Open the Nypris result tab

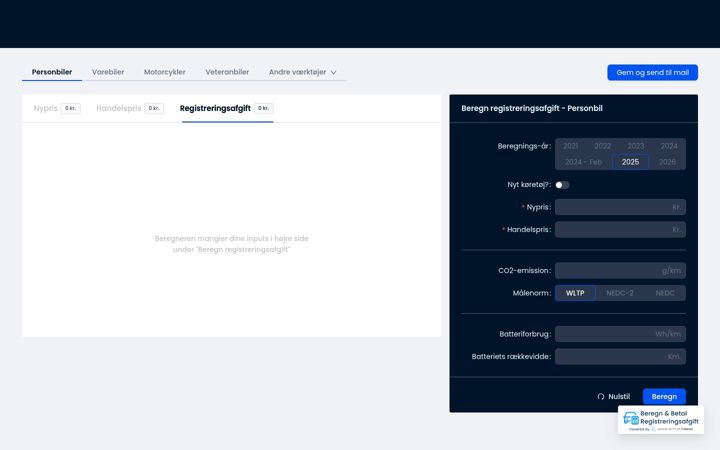pos(57,108)
